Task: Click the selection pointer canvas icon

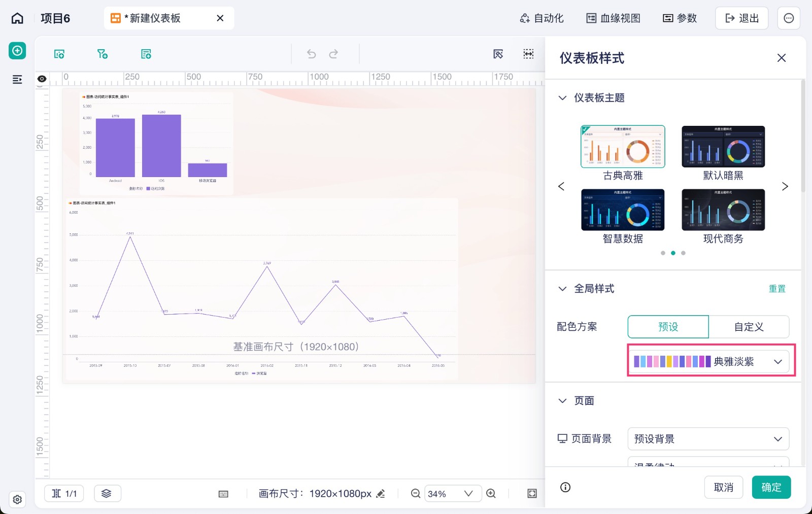Action: click(498, 54)
